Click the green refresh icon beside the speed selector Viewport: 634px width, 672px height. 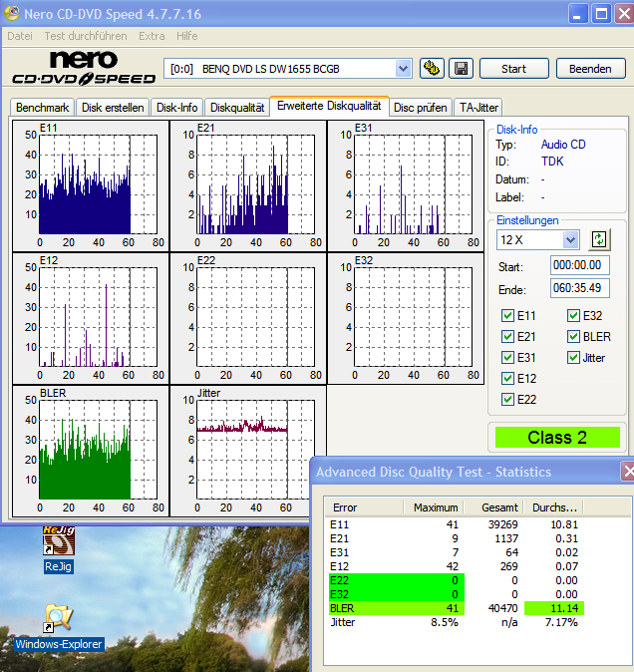click(x=599, y=239)
